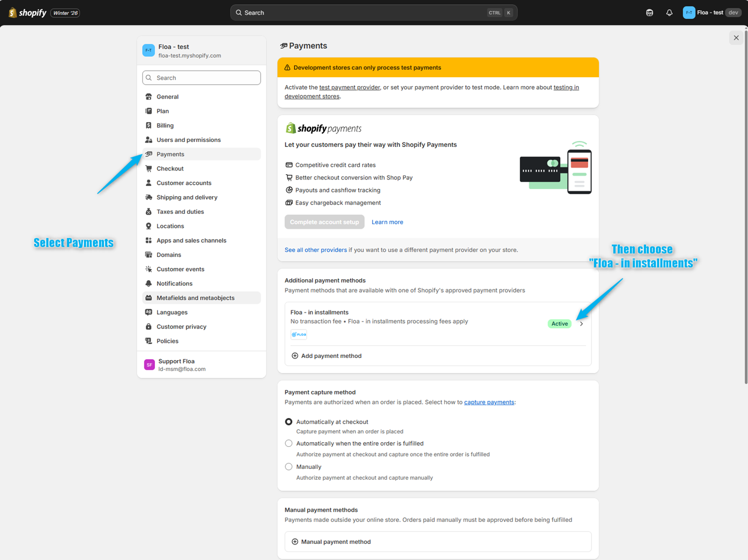Close the settings with the X button
The width and height of the screenshot is (748, 560).
tap(736, 38)
